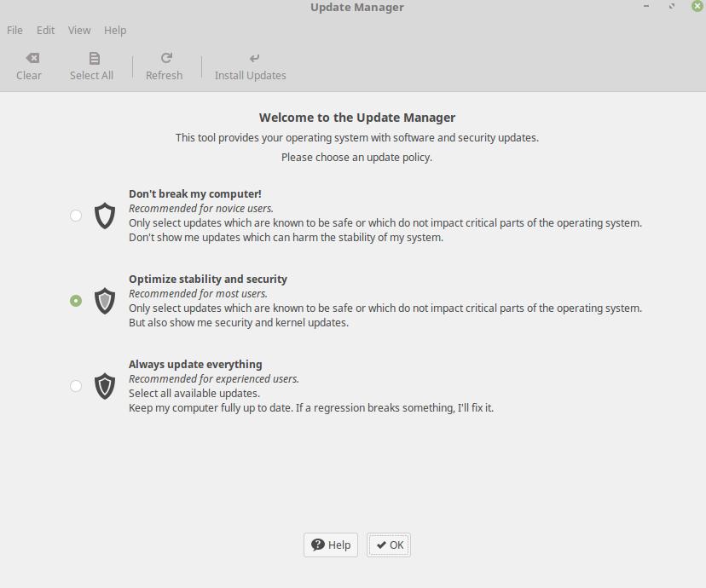The image size is (706, 588).
Task: Open the View menu
Action: point(79,30)
